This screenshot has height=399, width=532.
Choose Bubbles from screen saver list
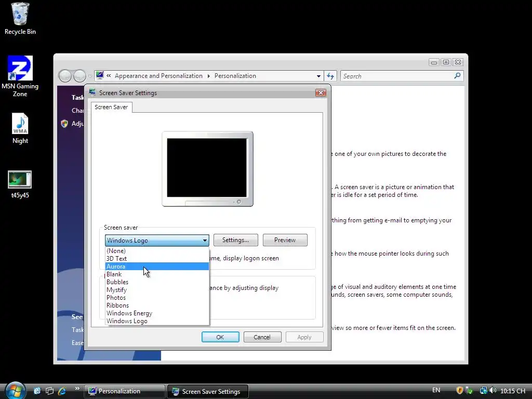pyautogui.click(x=157, y=282)
